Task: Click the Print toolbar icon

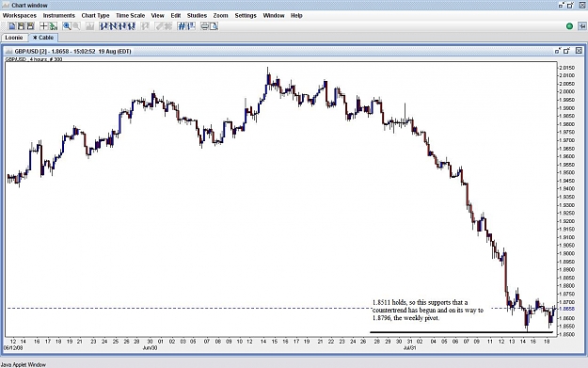Action: click(204, 26)
